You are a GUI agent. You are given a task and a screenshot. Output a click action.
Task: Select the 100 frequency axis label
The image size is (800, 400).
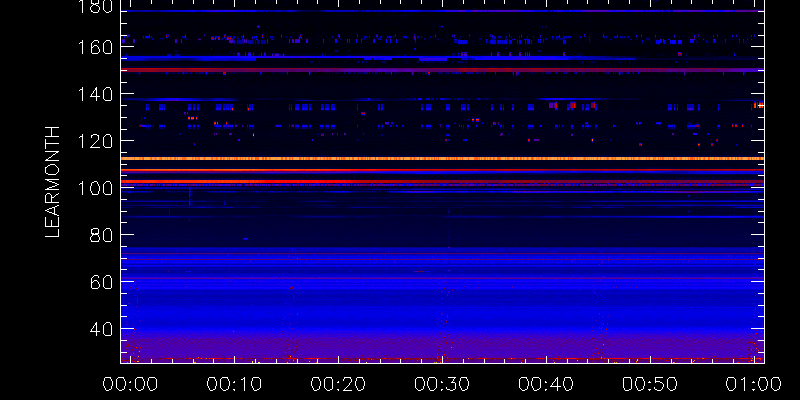[95, 188]
